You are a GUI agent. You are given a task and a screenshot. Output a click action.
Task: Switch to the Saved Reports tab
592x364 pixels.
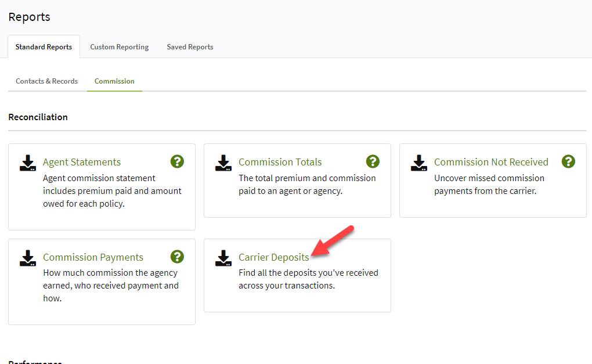pos(189,46)
